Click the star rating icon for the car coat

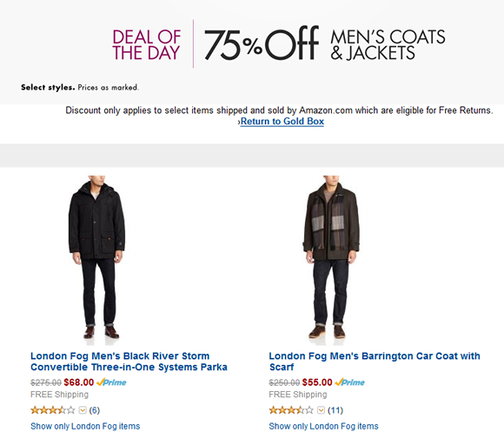[x=291, y=410]
